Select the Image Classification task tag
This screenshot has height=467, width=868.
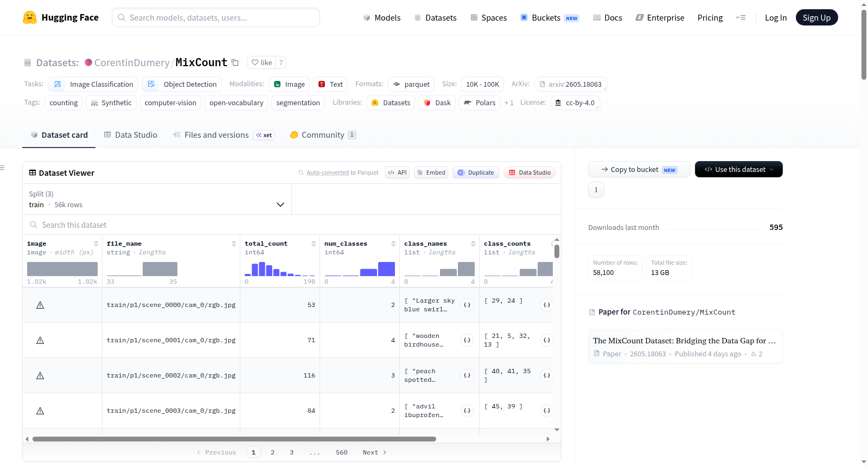pos(93,84)
